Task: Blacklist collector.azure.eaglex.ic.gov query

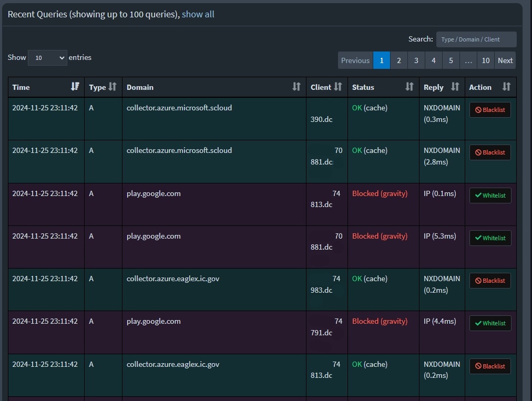Action: coord(489,280)
